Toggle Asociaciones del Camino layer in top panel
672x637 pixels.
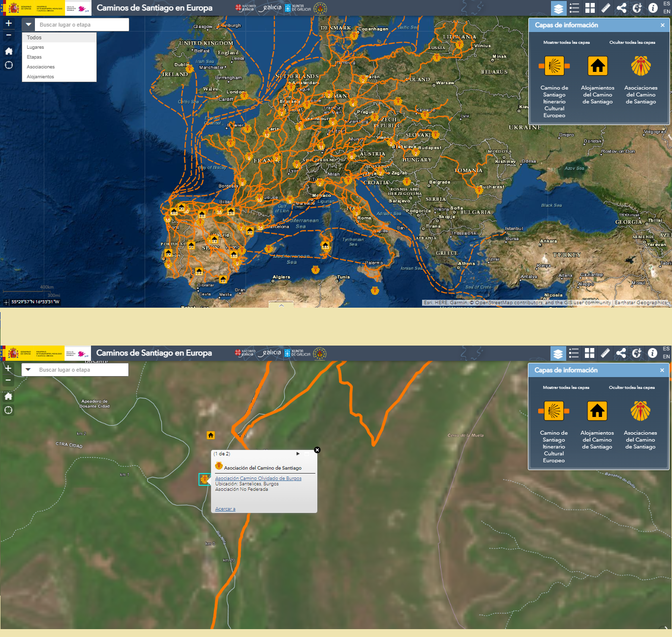pos(641,66)
